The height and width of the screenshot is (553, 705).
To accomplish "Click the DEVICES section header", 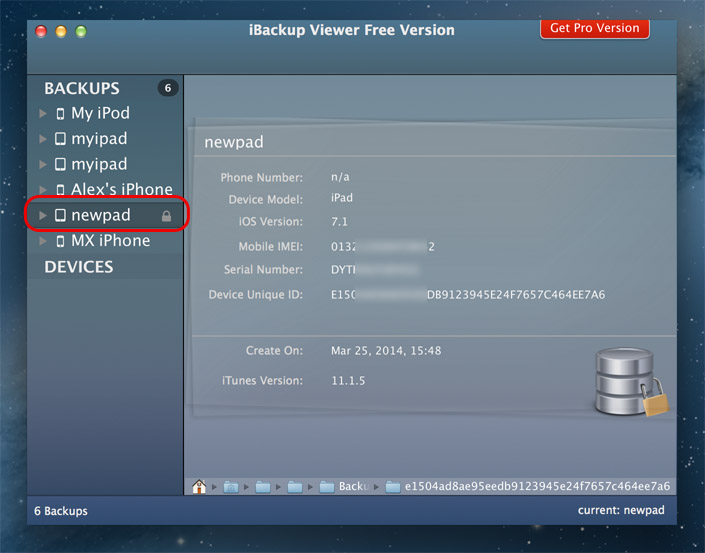I will coord(79,267).
